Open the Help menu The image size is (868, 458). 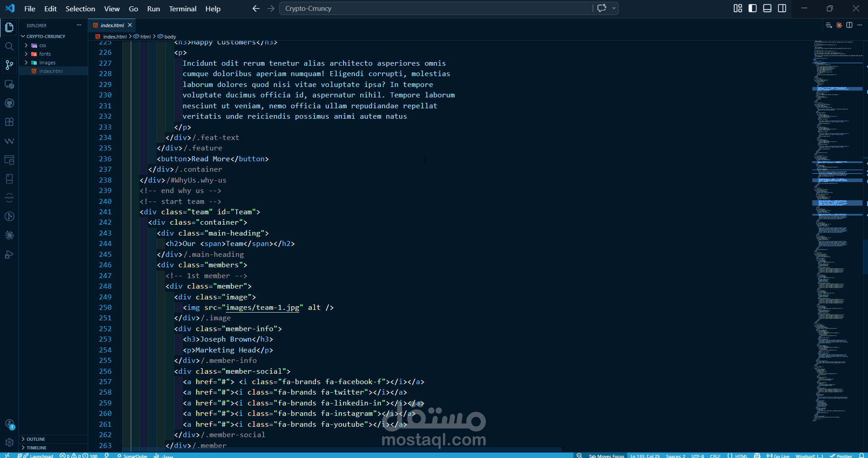(x=213, y=9)
